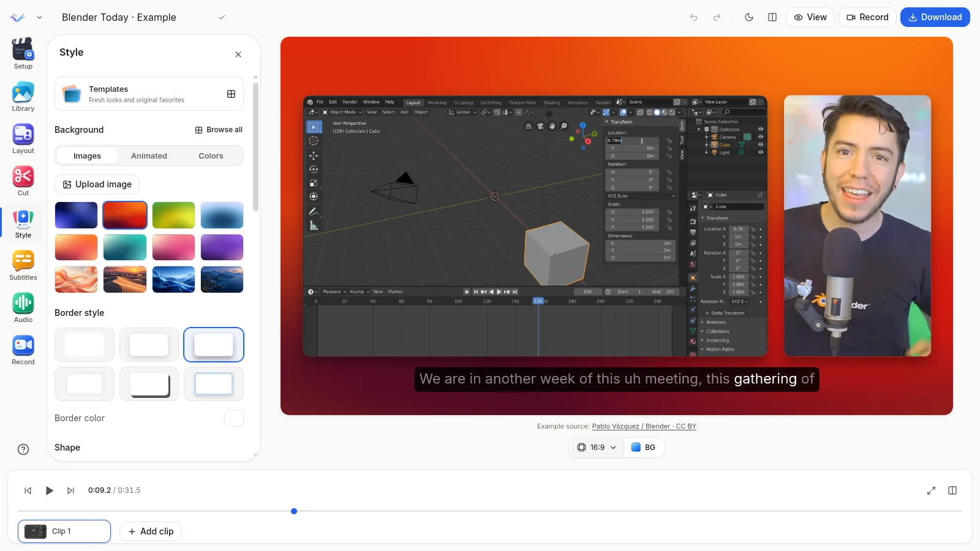Skip to next clip

(70, 490)
